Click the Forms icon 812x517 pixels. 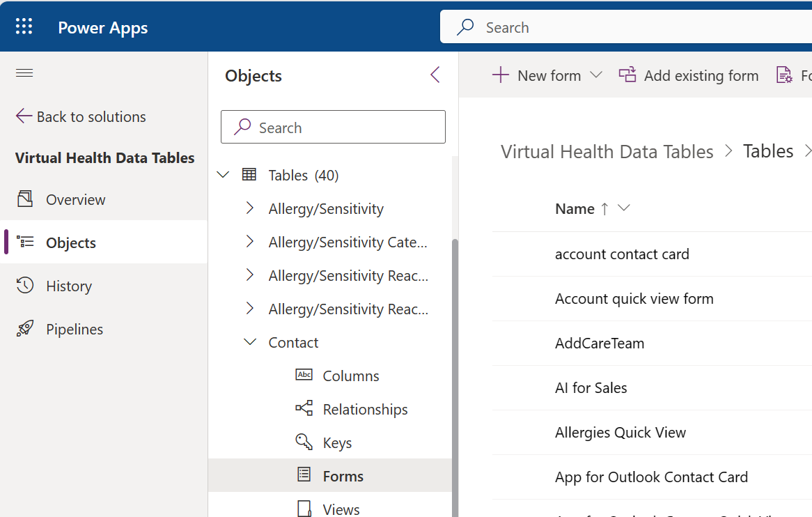pyautogui.click(x=304, y=474)
